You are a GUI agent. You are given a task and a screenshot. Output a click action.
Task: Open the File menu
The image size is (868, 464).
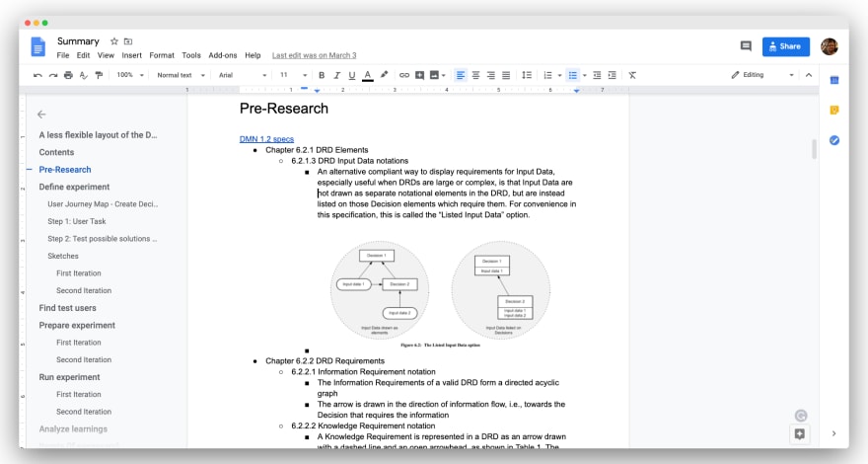click(x=63, y=55)
